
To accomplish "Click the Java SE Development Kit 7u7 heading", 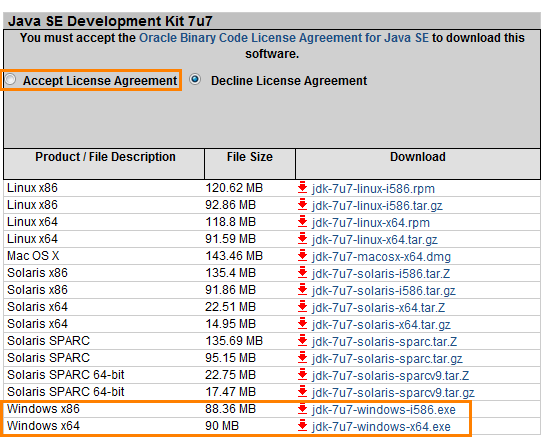I will (110, 21).
